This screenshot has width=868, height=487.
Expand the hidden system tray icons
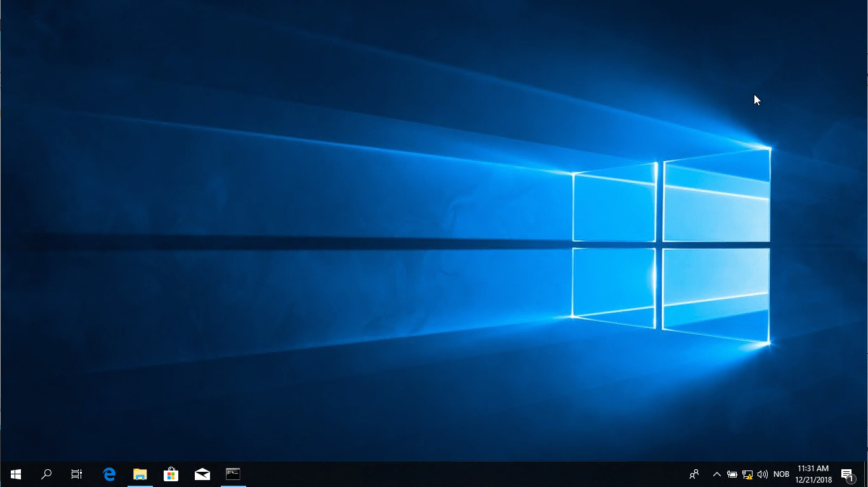tap(717, 474)
